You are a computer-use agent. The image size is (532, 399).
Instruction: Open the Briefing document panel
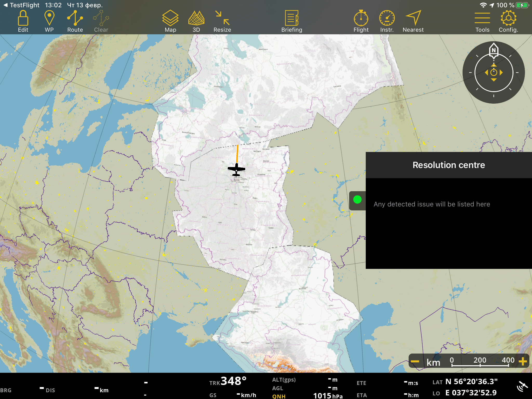pyautogui.click(x=292, y=21)
